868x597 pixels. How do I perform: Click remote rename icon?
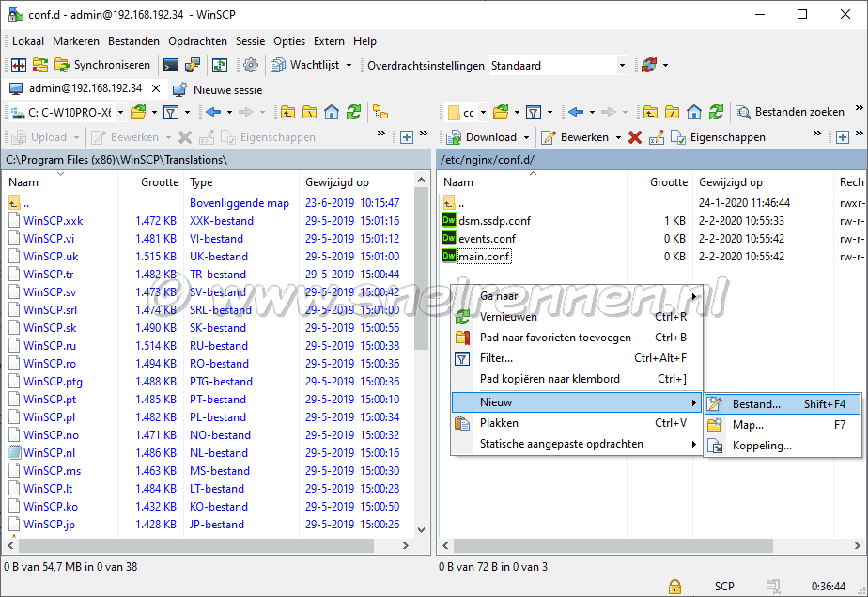[x=657, y=137]
